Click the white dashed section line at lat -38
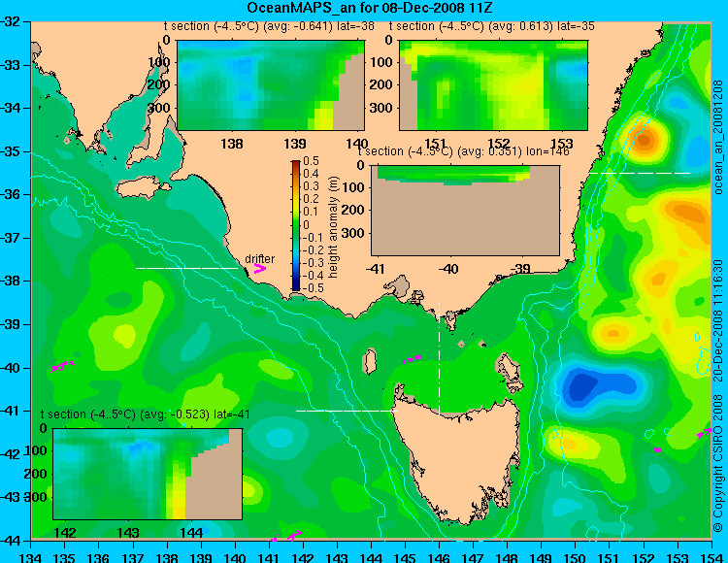The height and width of the screenshot is (563, 728). pyautogui.click(x=186, y=268)
